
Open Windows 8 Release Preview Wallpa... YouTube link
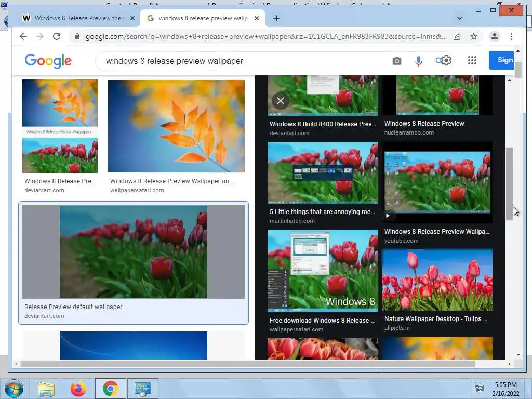coord(436,231)
